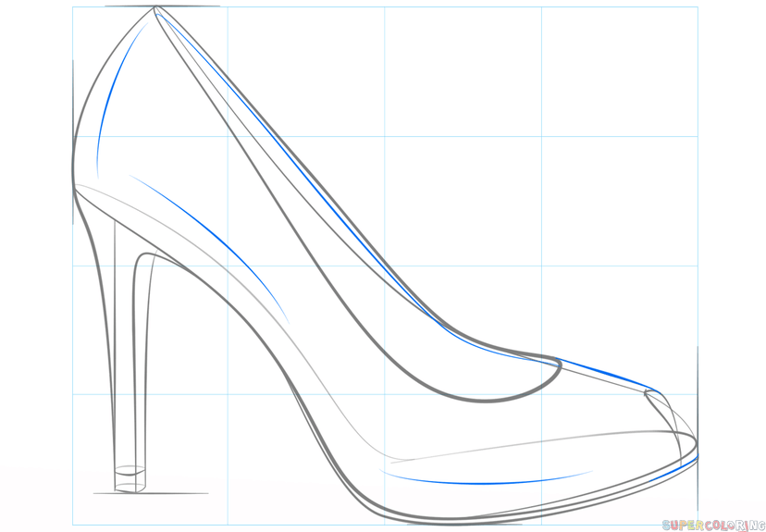
Task: Select the blue highlight line on the front sole
Action: (x=481, y=482)
